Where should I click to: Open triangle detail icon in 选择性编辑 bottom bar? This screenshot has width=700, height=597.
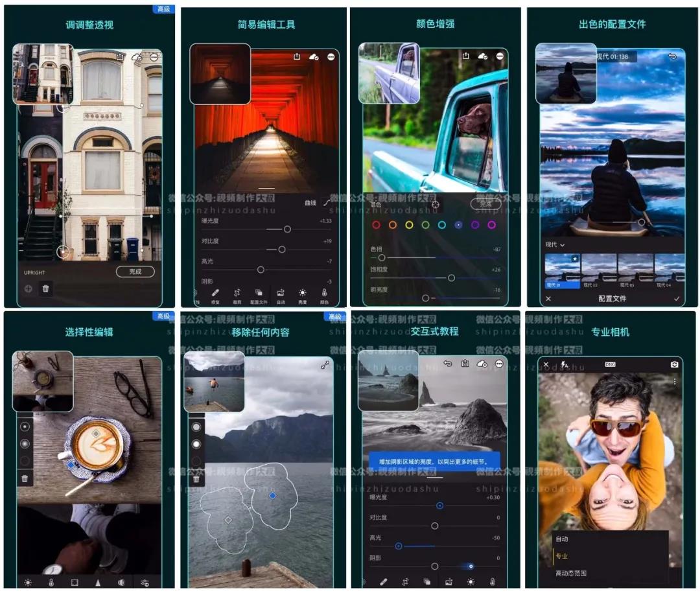point(98,582)
